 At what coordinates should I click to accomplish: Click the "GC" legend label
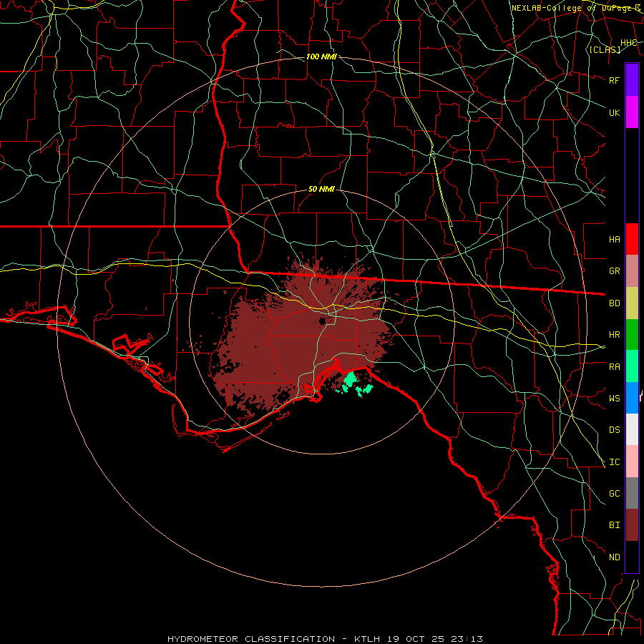[x=614, y=494]
